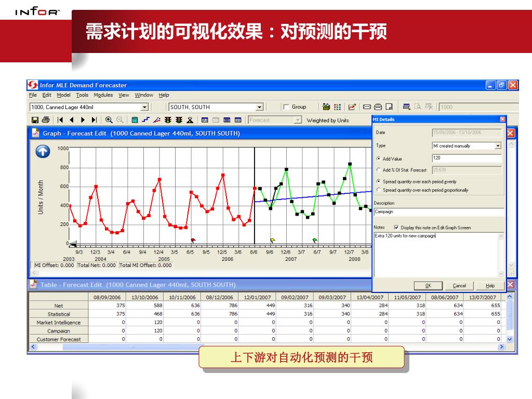Image resolution: width=532 pixels, height=399 pixels.
Task: Go to next record arrow
Action: coord(83,120)
